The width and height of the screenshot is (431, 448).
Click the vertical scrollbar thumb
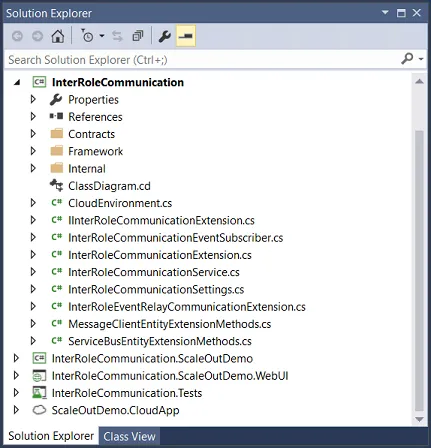tap(419, 271)
